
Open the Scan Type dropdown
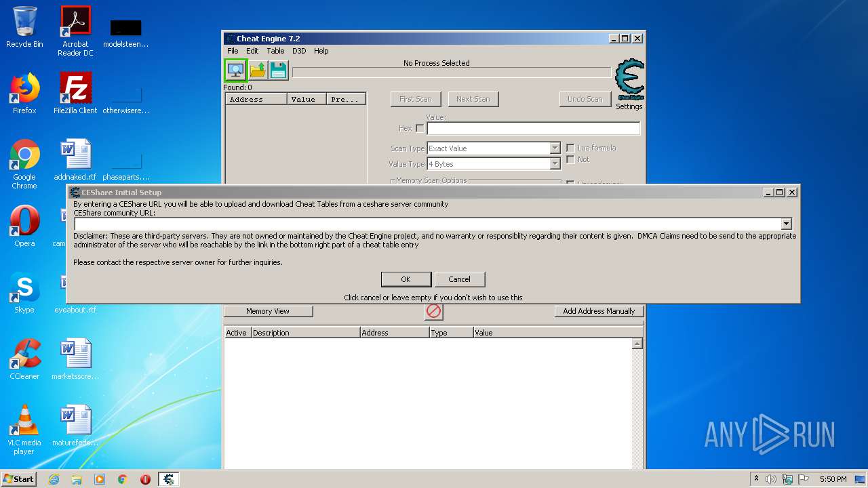(555, 148)
